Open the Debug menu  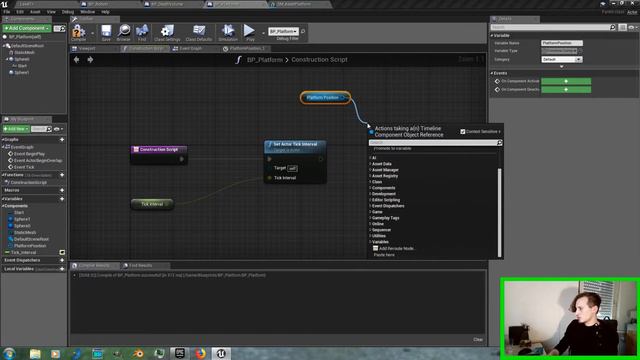click(68, 12)
